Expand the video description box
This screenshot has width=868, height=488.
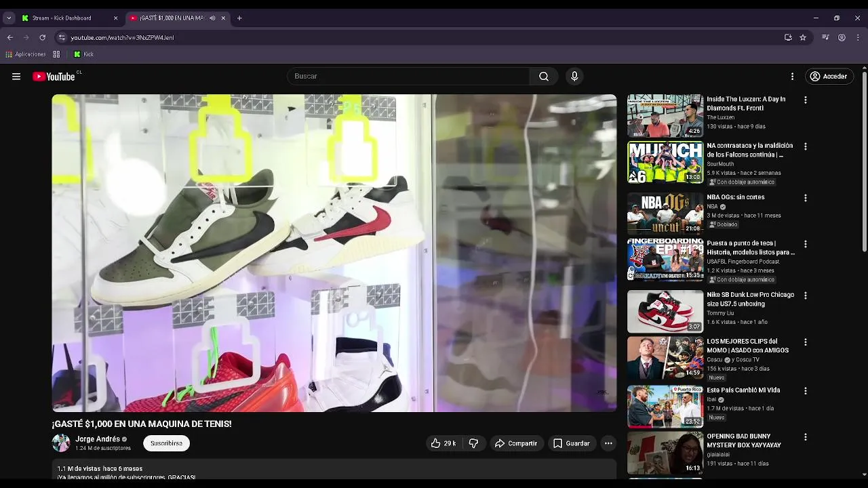coord(334,469)
